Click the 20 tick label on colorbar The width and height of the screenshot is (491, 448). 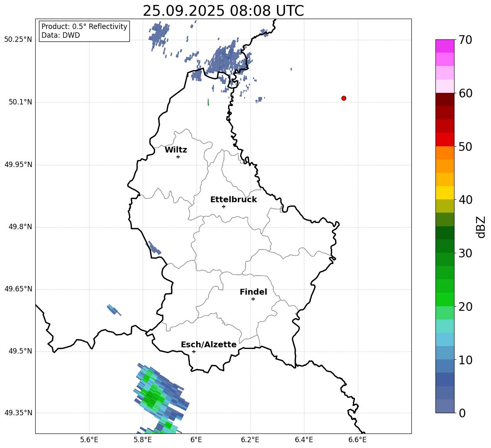click(465, 306)
